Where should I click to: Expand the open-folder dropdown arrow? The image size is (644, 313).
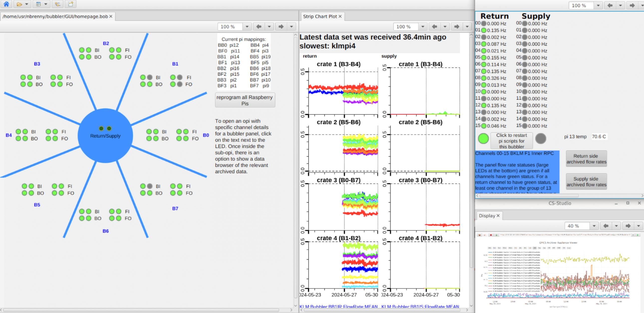(26, 4)
